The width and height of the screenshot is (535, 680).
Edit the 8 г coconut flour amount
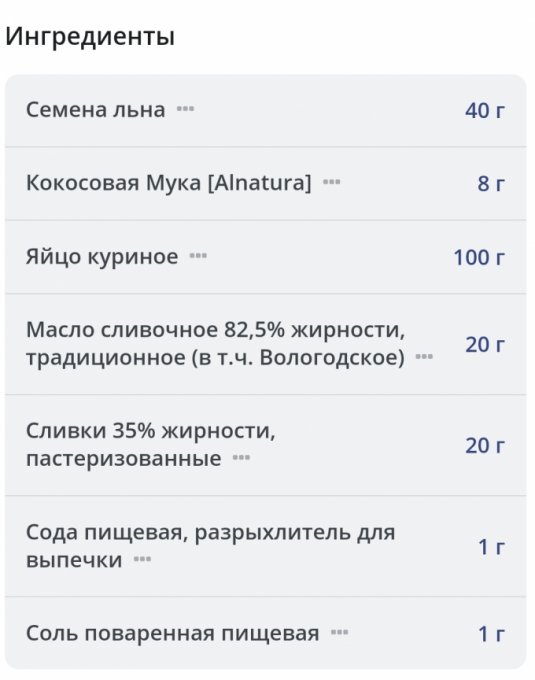491,183
